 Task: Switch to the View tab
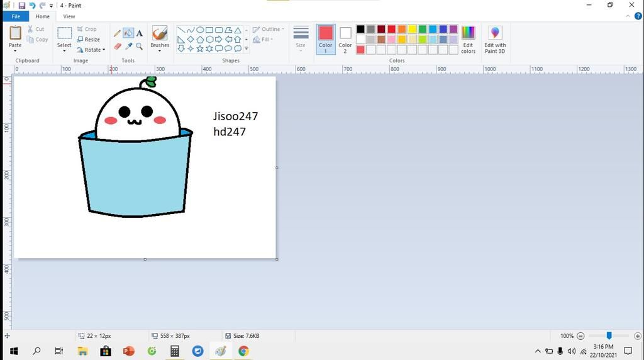pos(69,16)
